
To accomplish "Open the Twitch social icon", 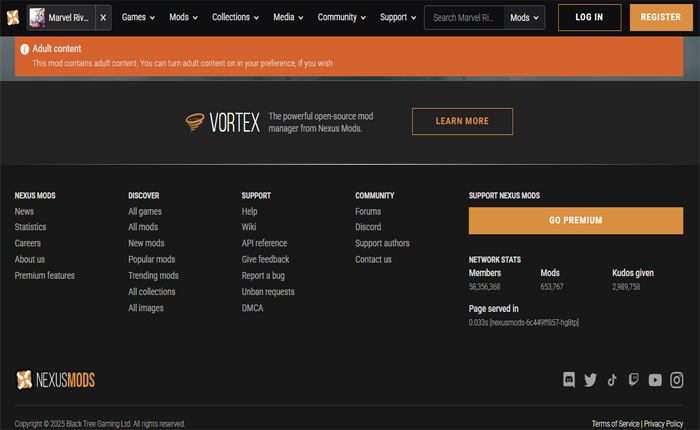I will (633, 380).
